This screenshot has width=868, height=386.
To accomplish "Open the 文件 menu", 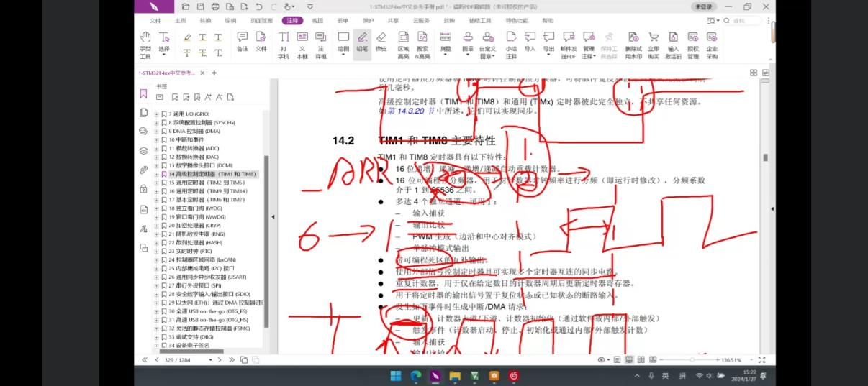I will pyautogui.click(x=155, y=21).
